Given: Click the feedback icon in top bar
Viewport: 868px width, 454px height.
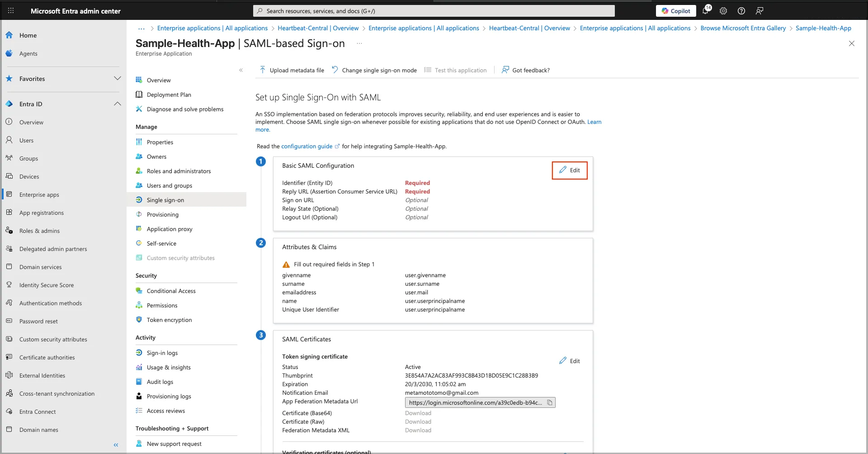Looking at the screenshot, I should coord(759,11).
